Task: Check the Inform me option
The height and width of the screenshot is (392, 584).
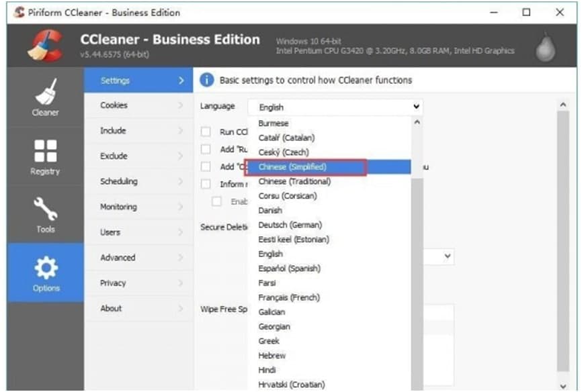Action: tap(205, 183)
